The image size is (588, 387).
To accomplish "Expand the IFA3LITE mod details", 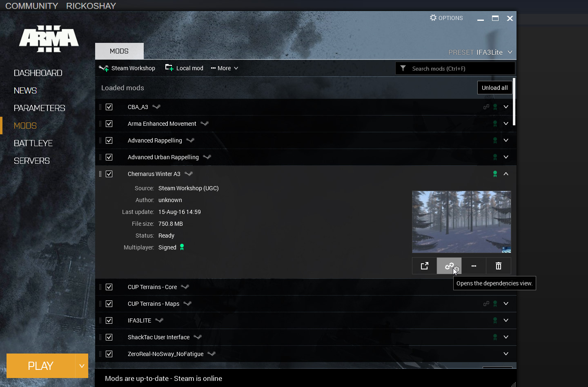I will coord(506,320).
